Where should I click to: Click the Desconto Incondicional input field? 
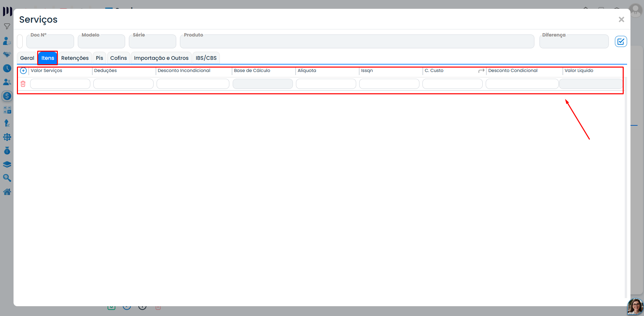[x=193, y=84]
